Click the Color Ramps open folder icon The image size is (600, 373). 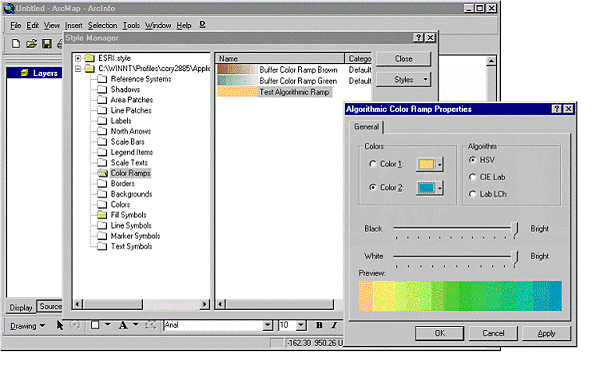coord(102,173)
